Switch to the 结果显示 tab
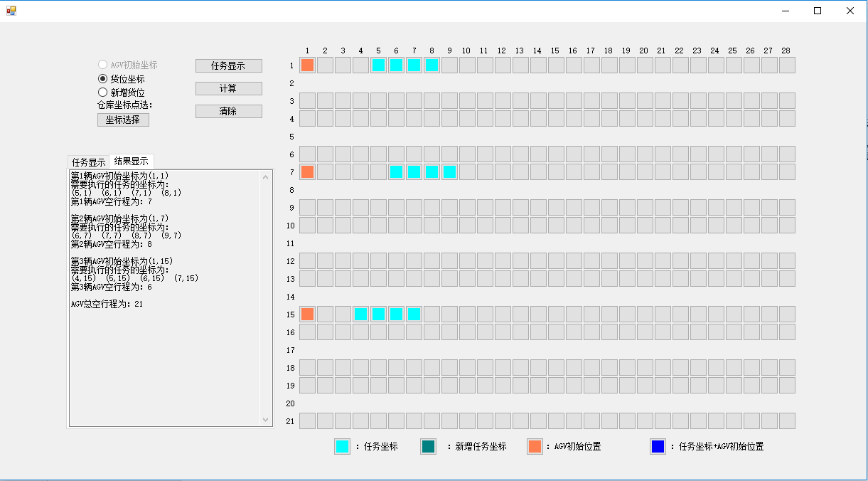This screenshot has height=481, width=868. pyautogui.click(x=131, y=162)
